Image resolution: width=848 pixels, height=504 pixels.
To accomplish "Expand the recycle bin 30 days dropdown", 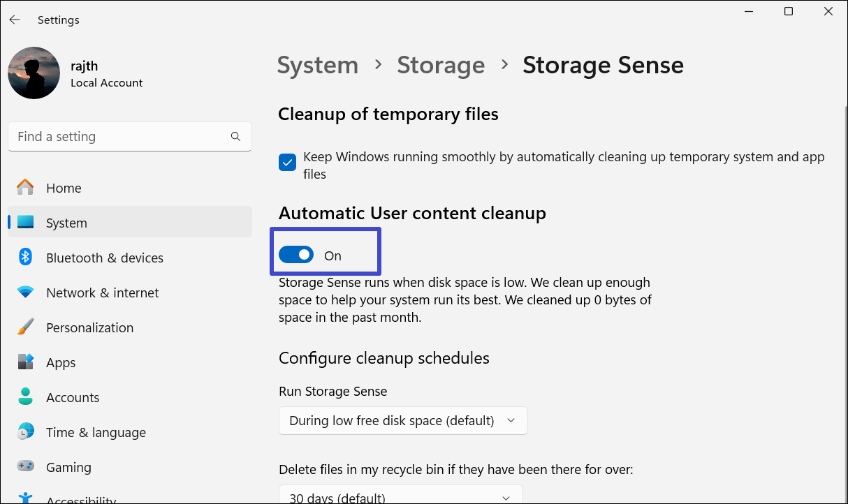I will pyautogui.click(x=401, y=496).
